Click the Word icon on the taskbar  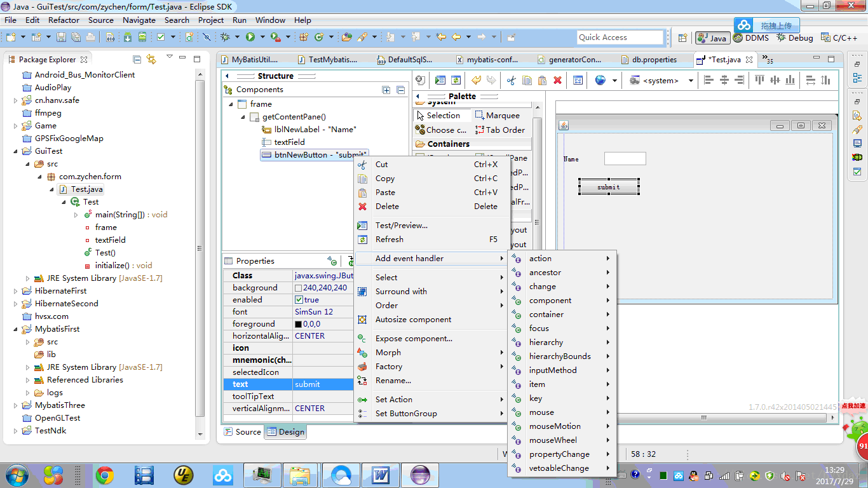coord(381,475)
